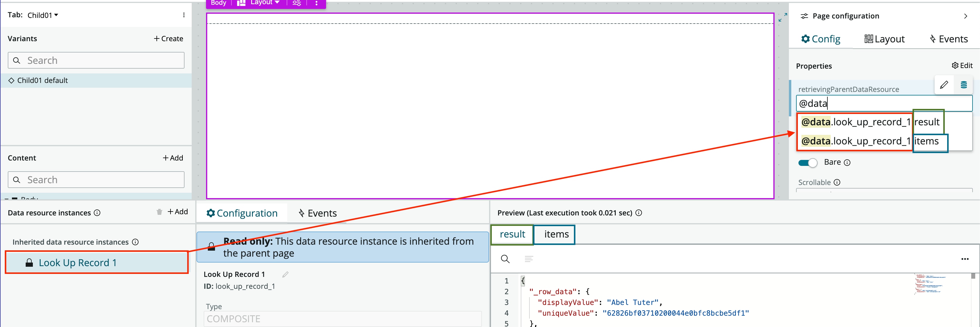This screenshot has width=980, height=327.
Task: Select the Look Up Record 1 inherited data resource
Action: tap(78, 262)
